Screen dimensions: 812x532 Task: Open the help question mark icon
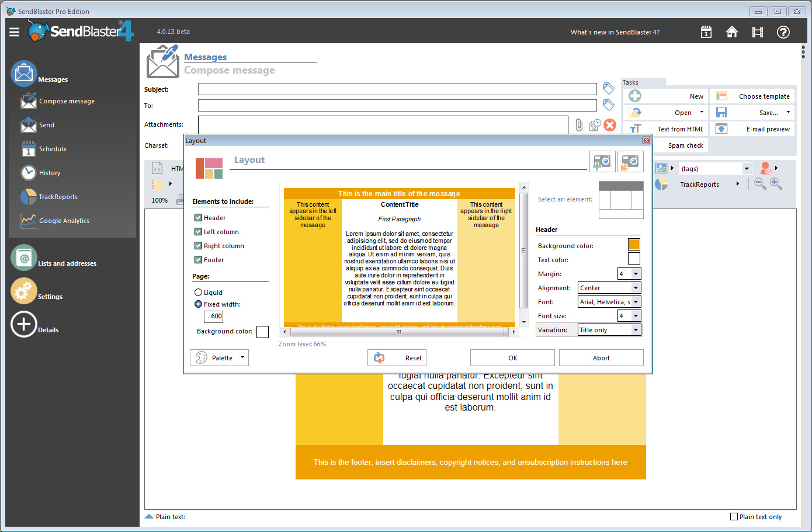coord(783,32)
